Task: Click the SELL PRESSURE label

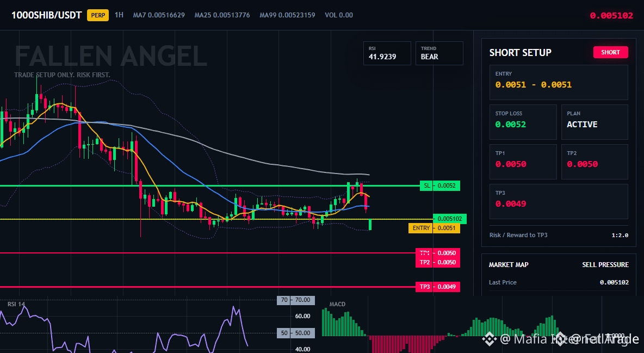Action: point(605,265)
